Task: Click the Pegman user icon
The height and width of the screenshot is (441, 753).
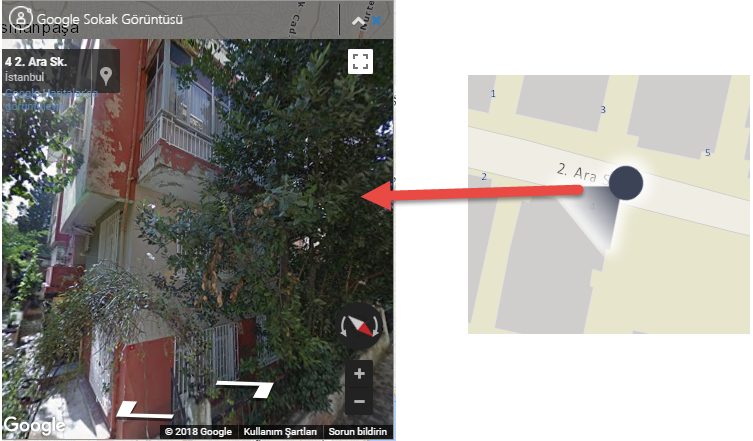Action: pos(21,18)
